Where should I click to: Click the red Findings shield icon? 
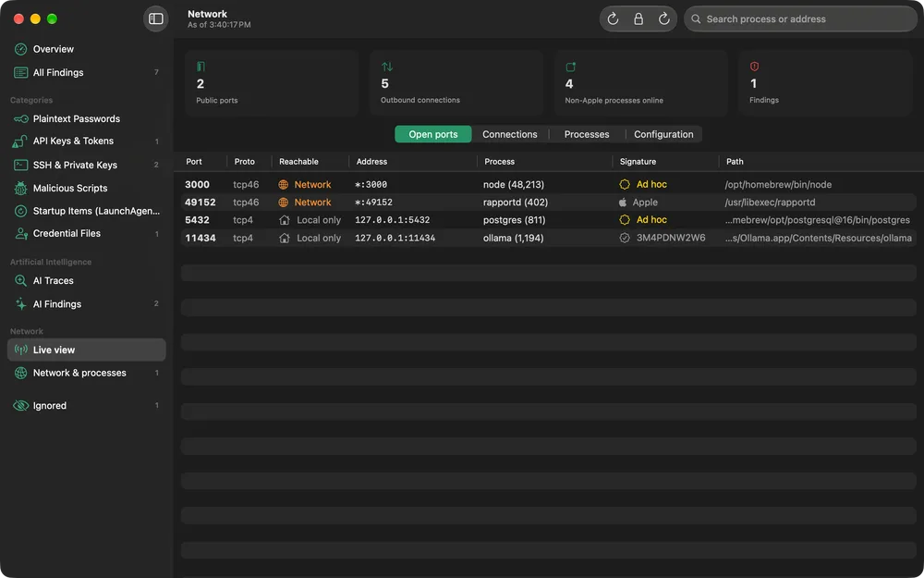click(754, 67)
